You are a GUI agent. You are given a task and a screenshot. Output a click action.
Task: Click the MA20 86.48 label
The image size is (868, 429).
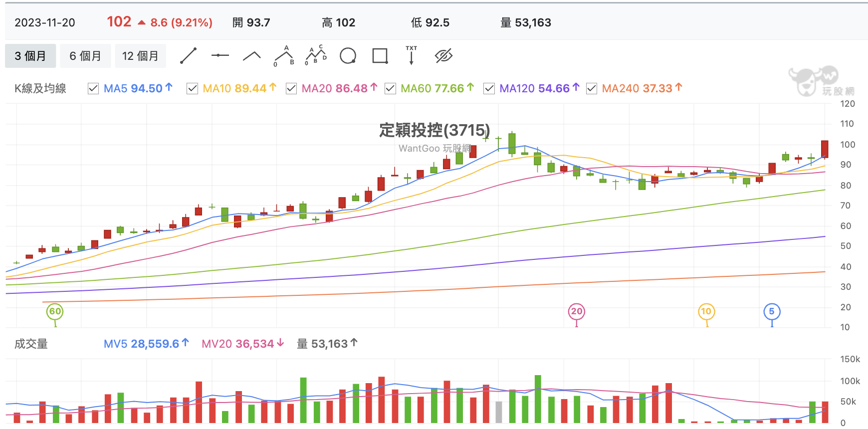click(x=339, y=88)
